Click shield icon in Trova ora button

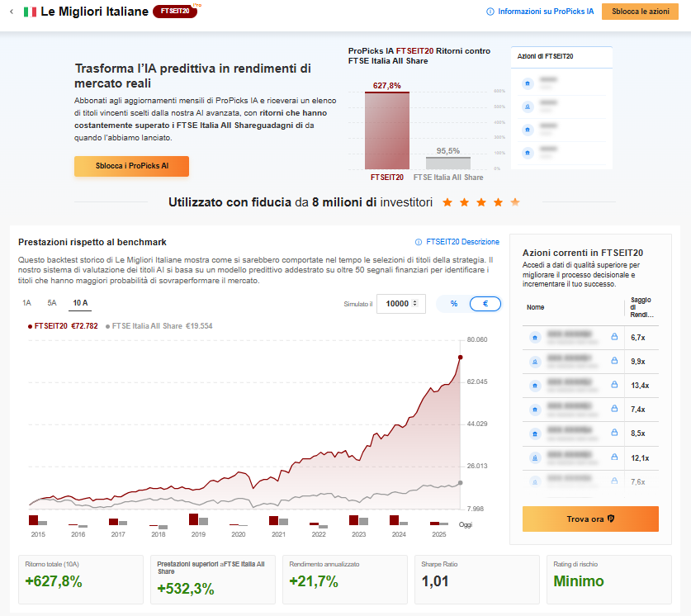[611, 519]
